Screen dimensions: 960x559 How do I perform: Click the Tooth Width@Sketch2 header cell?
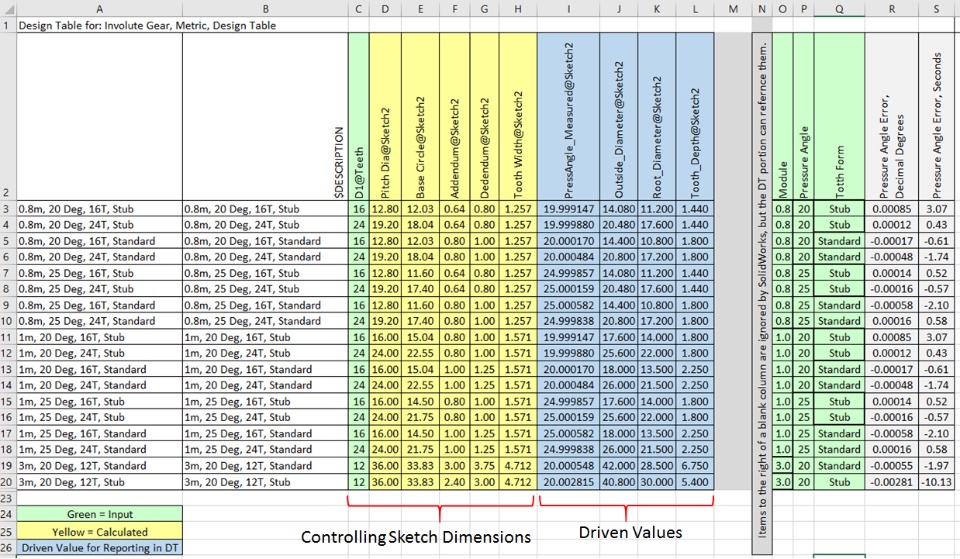point(518,116)
